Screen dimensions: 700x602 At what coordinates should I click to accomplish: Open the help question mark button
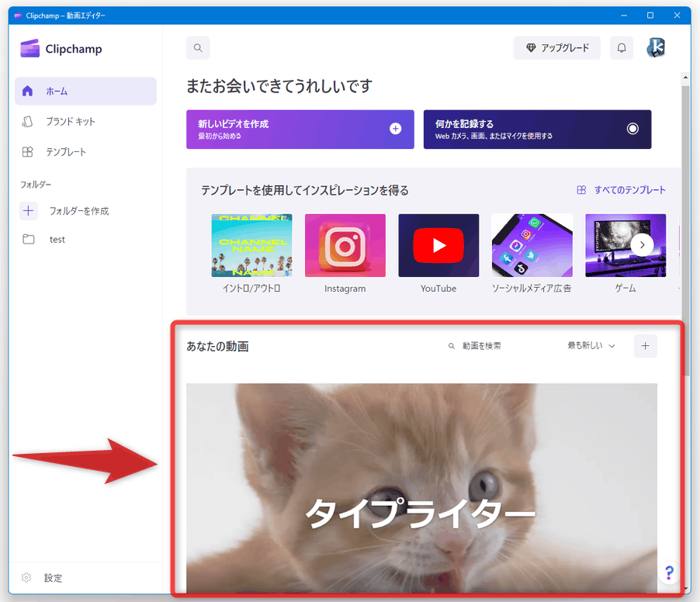669,573
